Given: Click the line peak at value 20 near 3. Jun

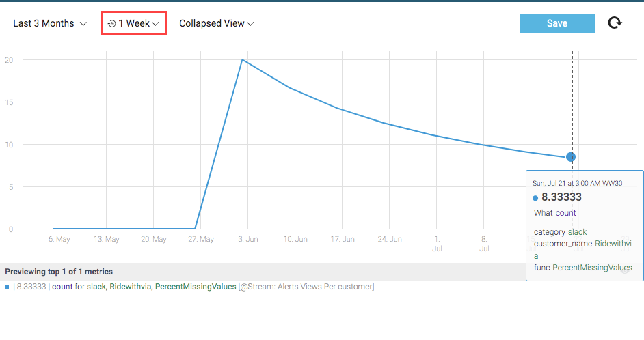Looking at the screenshot, I should pyautogui.click(x=242, y=60).
